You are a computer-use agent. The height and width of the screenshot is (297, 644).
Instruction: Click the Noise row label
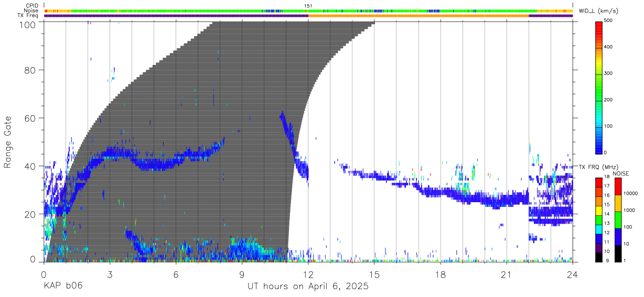point(31,10)
